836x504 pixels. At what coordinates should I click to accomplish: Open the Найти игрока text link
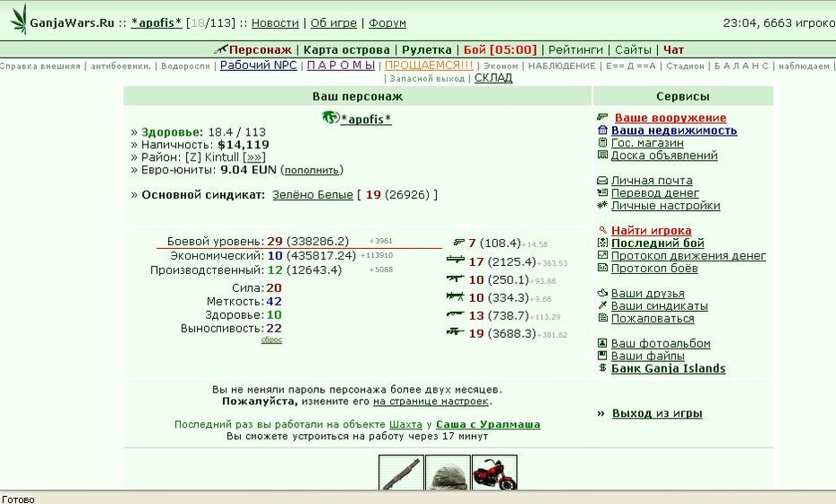(x=651, y=230)
